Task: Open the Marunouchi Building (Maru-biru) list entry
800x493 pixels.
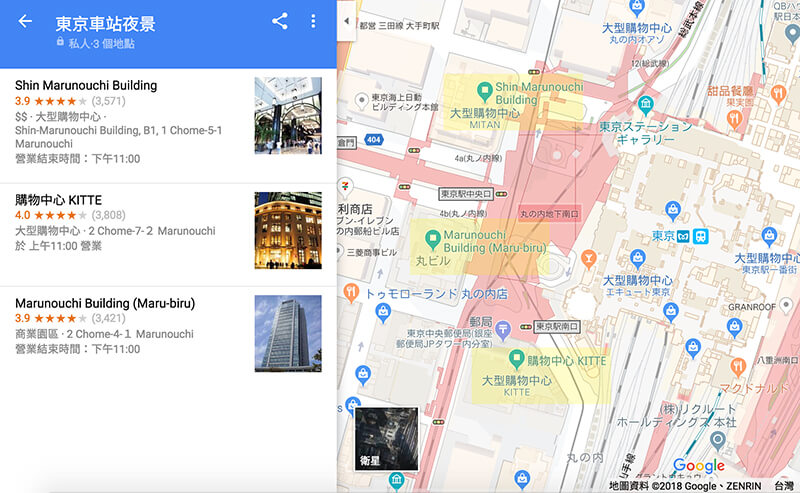Action: point(168,333)
